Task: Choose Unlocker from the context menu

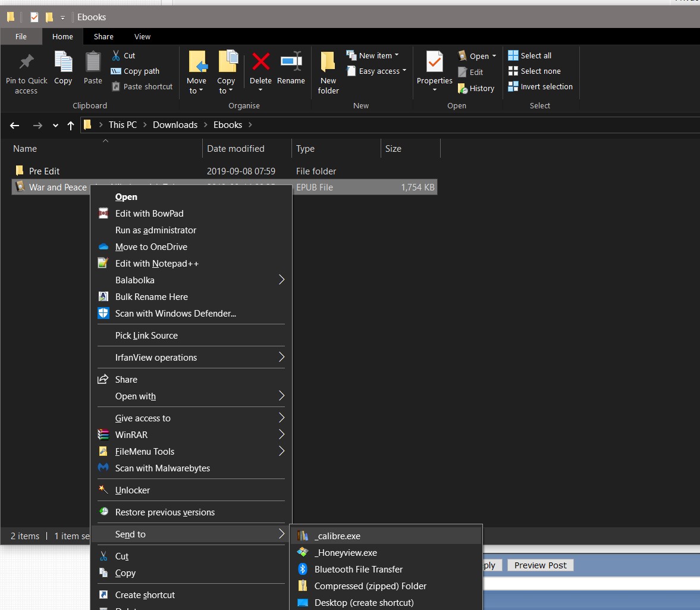Action: click(x=191, y=490)
